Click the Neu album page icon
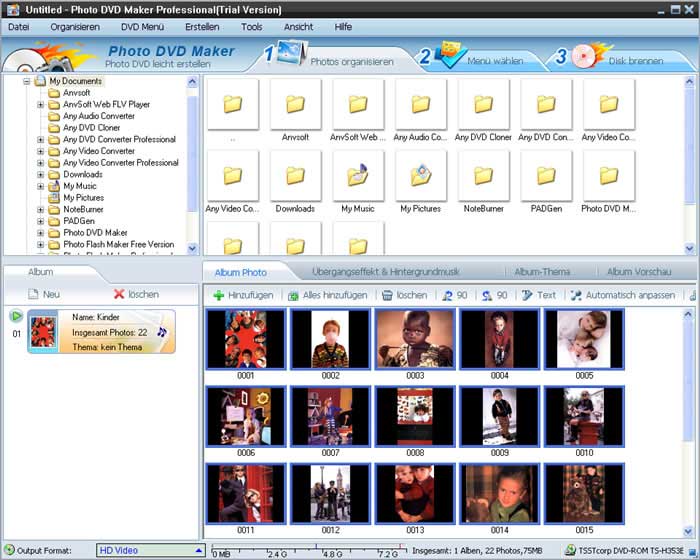This screenshot has height=560, width=700. pyautogui.click(x=33, y=294)
